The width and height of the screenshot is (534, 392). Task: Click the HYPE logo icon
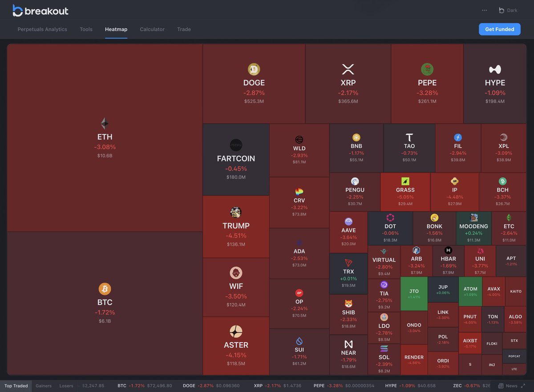point(495,69)
